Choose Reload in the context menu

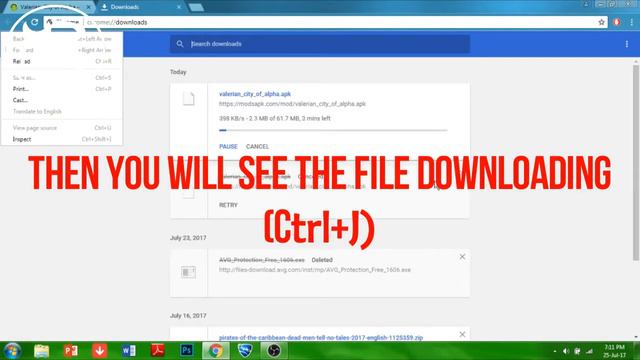(x=62, y=61)
